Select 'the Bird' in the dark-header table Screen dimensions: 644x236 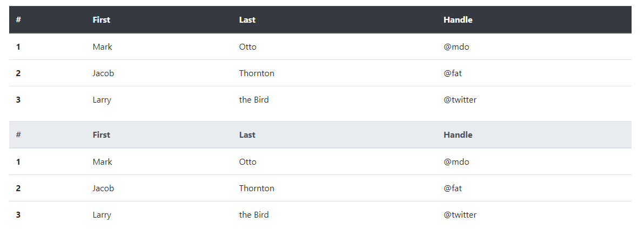254,100
